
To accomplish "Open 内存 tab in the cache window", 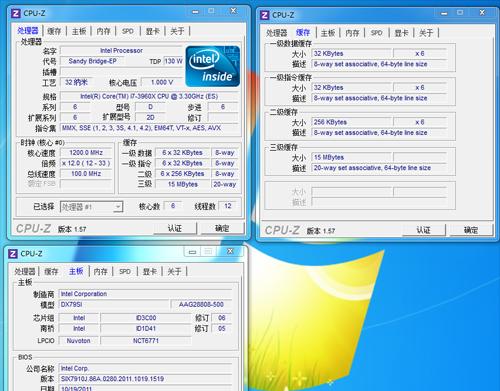I will [352, 33].
